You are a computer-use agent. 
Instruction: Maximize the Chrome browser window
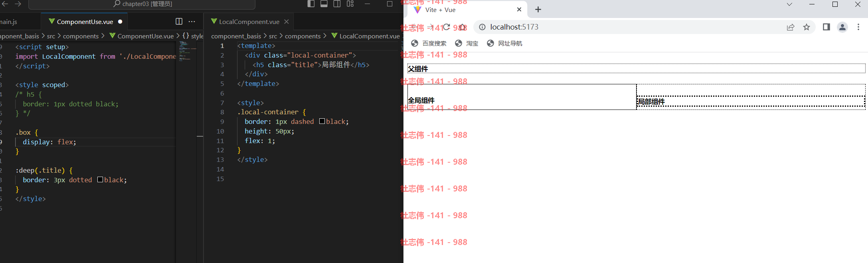pos(835,4)
